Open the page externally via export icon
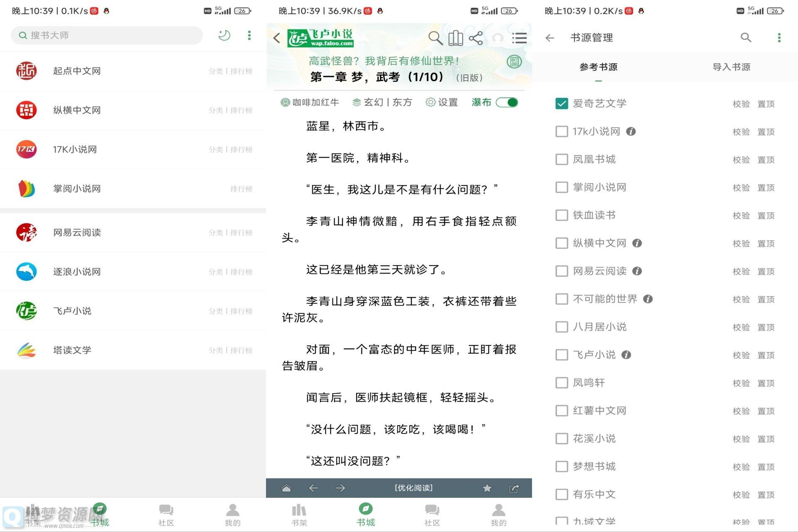This screenshot has width=798, height=532. click(514, 488)
